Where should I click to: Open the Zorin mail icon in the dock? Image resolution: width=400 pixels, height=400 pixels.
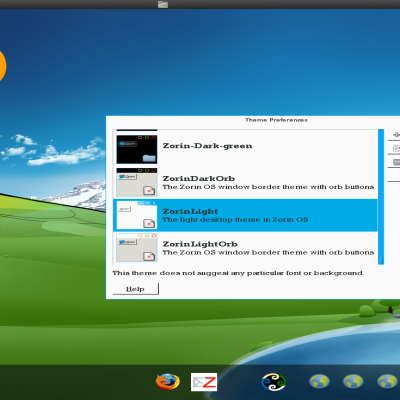[x=204, y=382]
